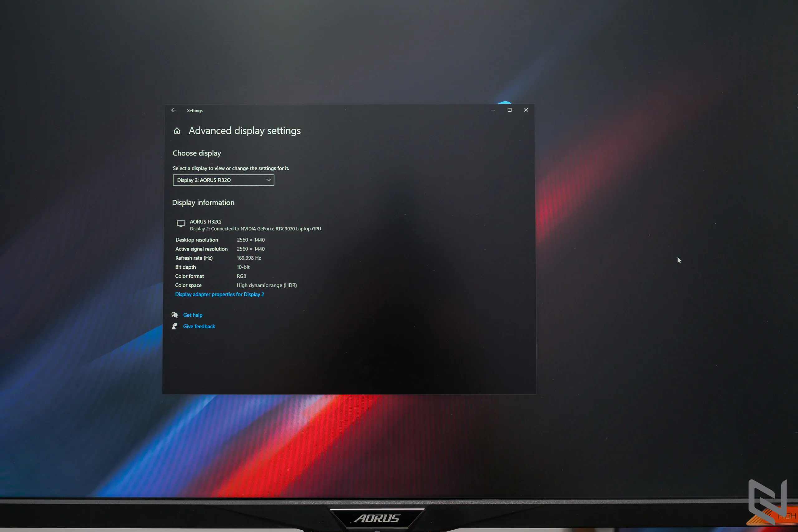Image resolution: width=798 pixels, height=532 pixels.
Task: Select the 169.998 Hz refresh rate value
Action: (249, 258)
